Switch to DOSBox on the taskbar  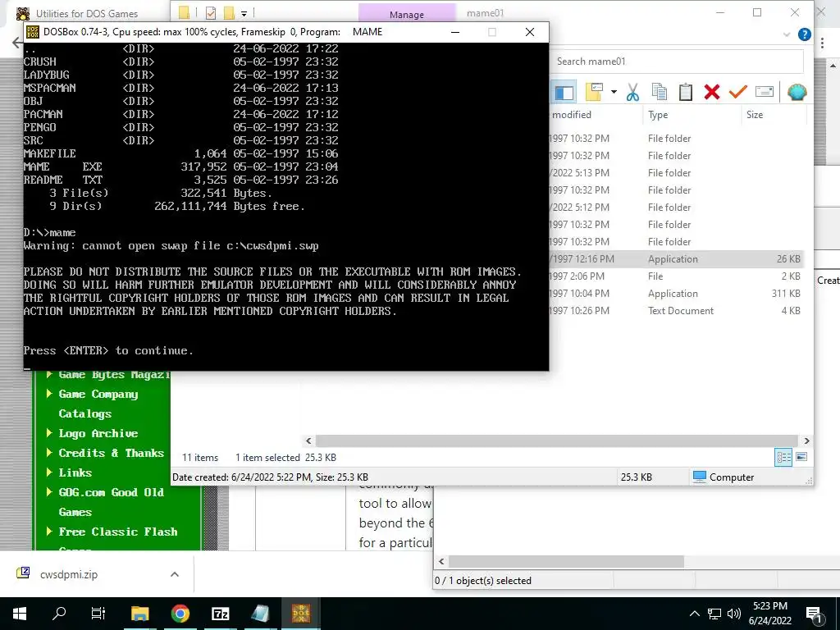301,614
